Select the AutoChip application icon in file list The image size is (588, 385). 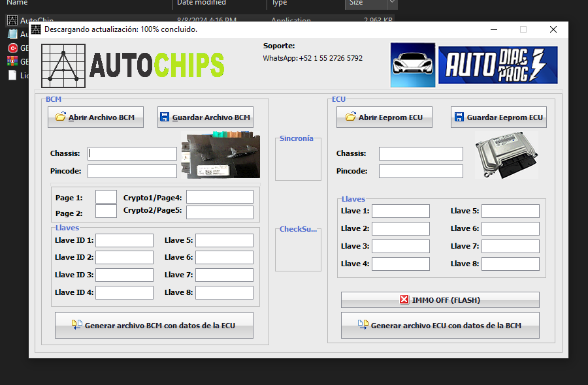click(11, 20)
